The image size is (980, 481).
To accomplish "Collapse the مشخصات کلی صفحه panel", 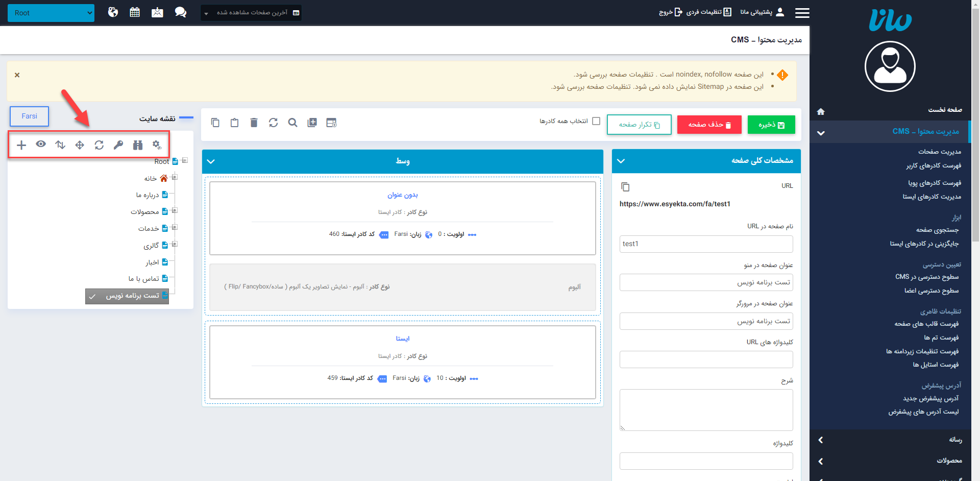I will (621, 161).
